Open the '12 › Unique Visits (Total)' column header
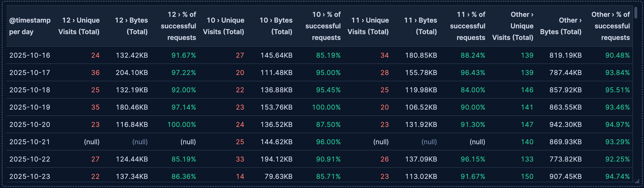This screenshot has height=188, width=644. point(79,26)
